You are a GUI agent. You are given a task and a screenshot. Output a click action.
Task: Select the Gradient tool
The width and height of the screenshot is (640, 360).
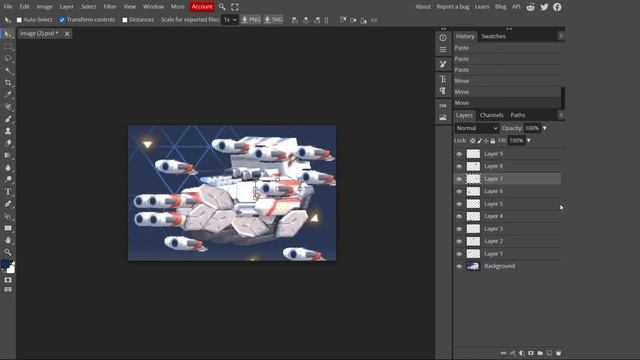point(8,155)
